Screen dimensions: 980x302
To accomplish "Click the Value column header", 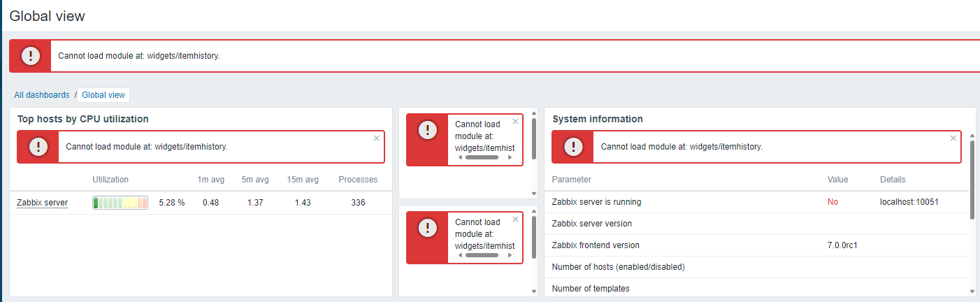I will [x=837, y=180].
